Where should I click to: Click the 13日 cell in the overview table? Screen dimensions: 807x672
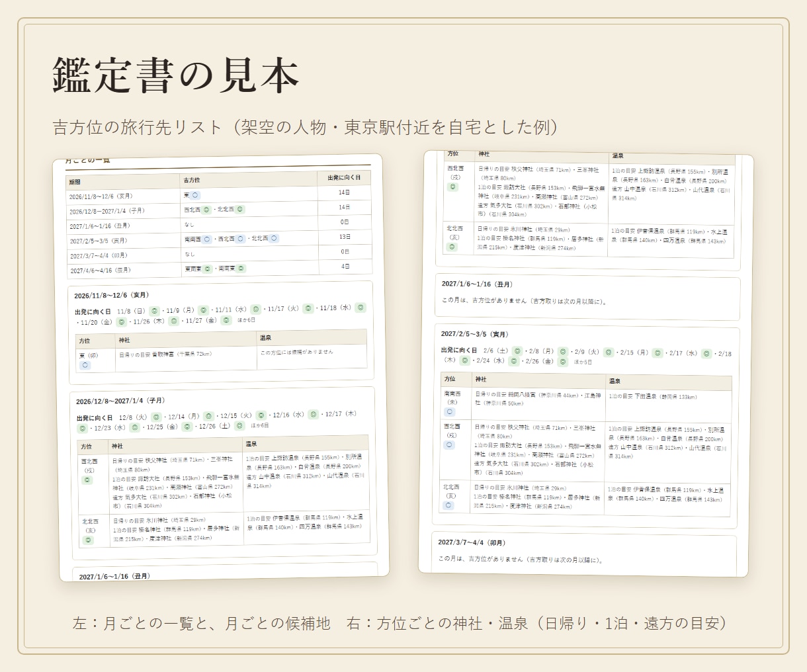coord(345,236)
